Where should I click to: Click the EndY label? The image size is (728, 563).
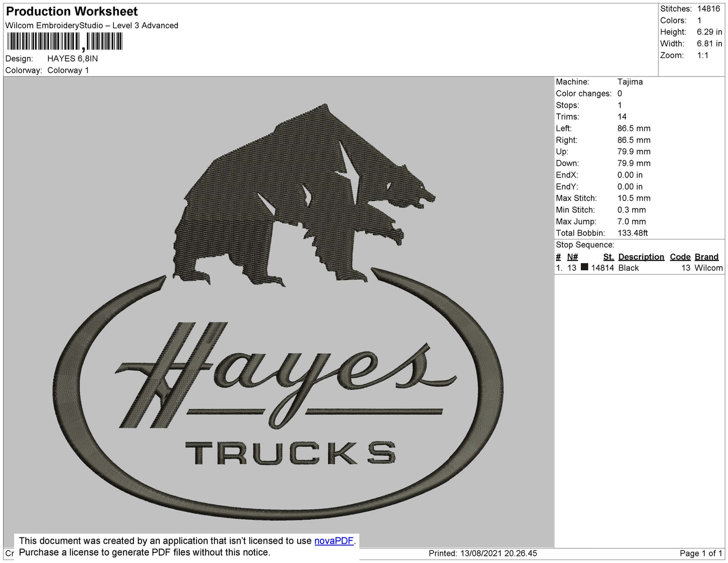coord(567,186)
